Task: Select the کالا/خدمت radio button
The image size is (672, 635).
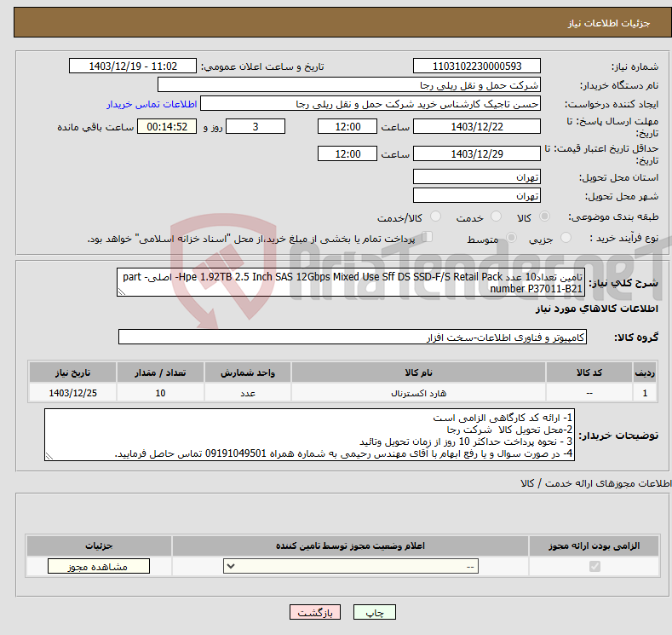Action: [435, 216]
